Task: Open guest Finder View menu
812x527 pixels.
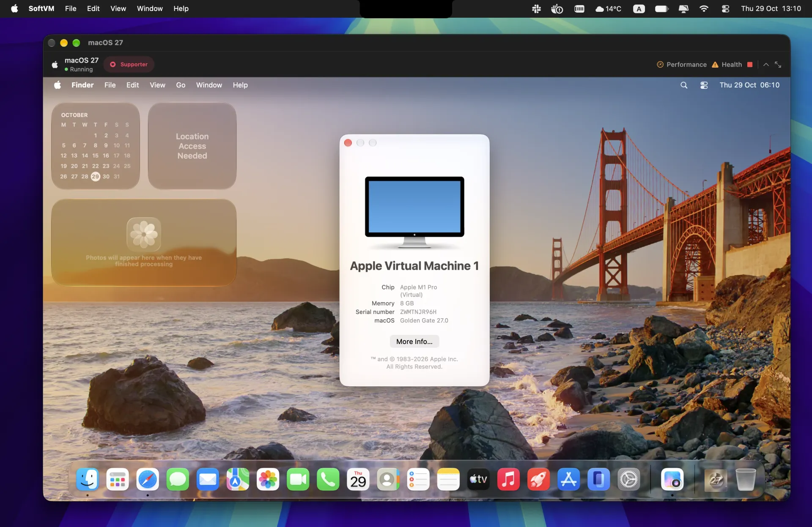Action: 157,85
